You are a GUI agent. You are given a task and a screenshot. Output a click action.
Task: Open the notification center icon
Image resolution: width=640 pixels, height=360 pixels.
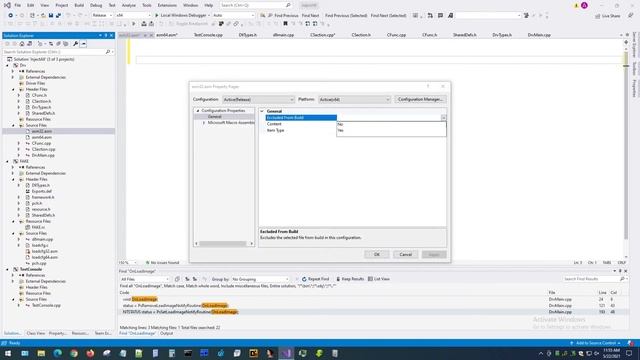coord(629,353)
